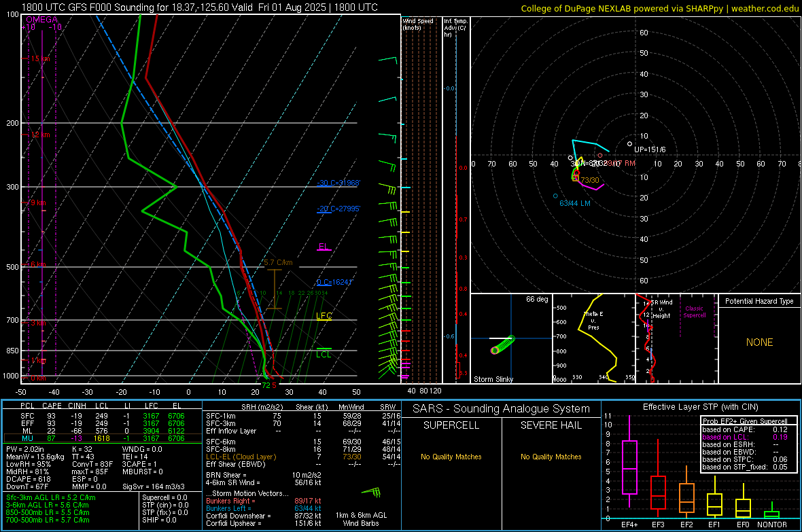
Task: Click the NONE hazard type value
Action: pyautogui.click(x=760, y=342)
